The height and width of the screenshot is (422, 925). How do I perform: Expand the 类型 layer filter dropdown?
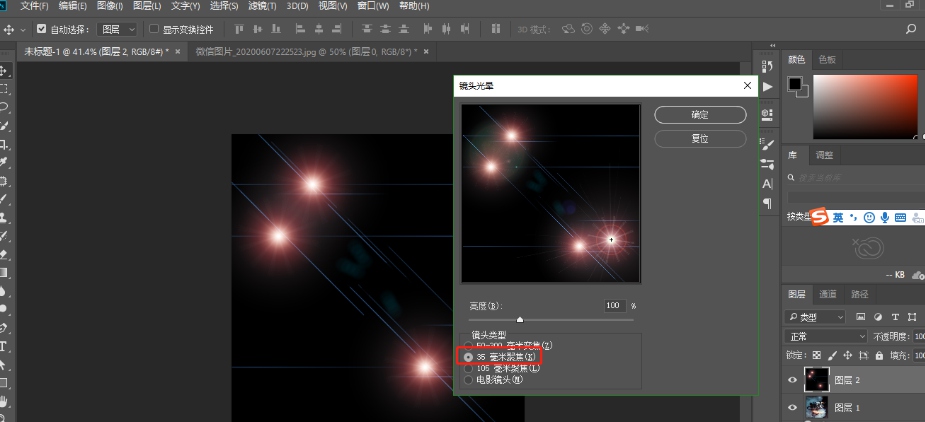817,316
